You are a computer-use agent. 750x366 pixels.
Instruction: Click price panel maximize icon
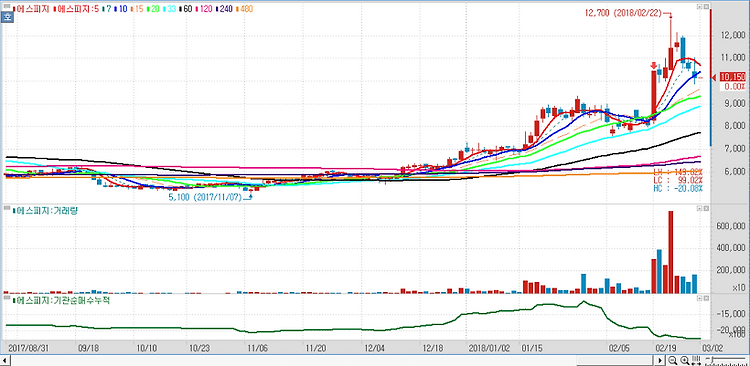tap(699, 7)
